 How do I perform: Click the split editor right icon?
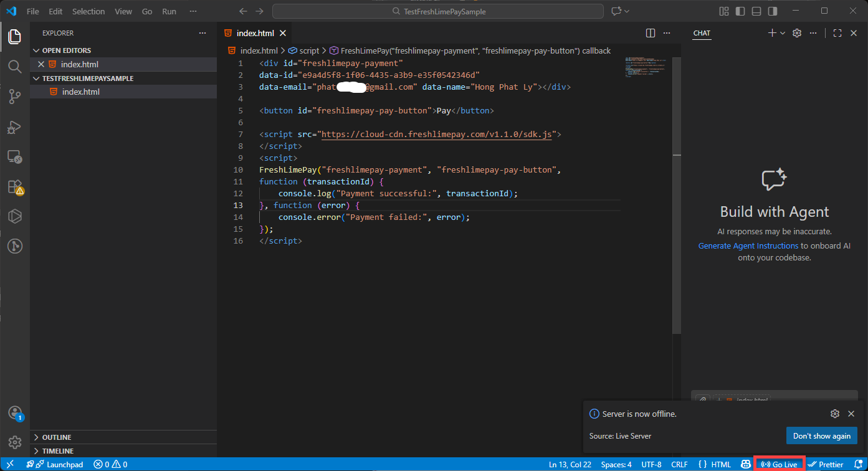(650, 33)
